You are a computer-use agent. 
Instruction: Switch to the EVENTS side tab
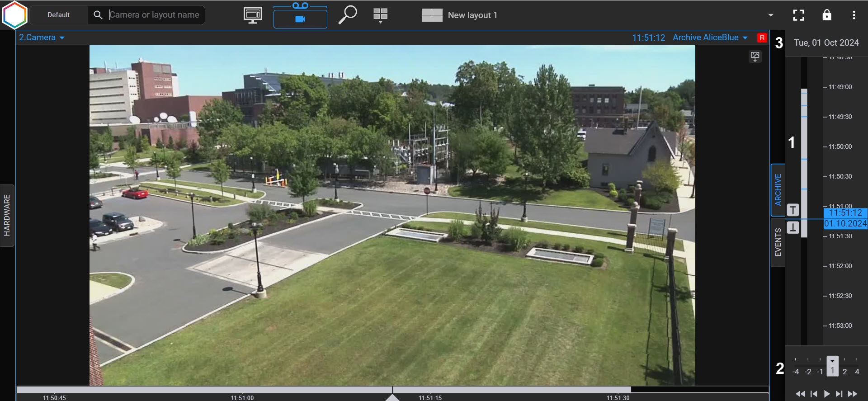(778, 242)
